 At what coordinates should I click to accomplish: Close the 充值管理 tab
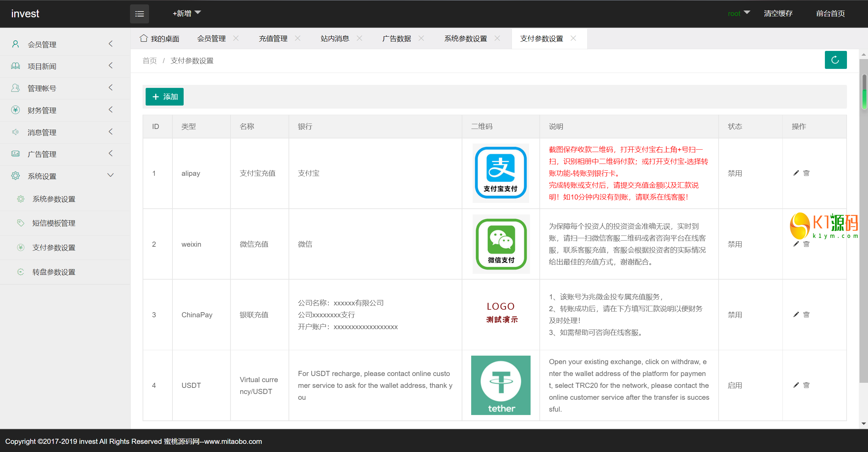[298, 38]
